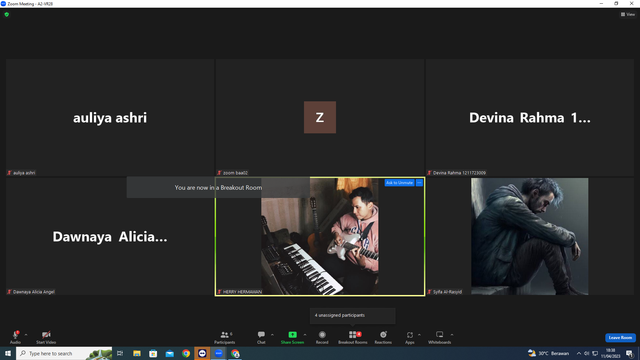Screen dimensions: 640x360
Task: Open Mail app from taskbar
Action: 169,353
